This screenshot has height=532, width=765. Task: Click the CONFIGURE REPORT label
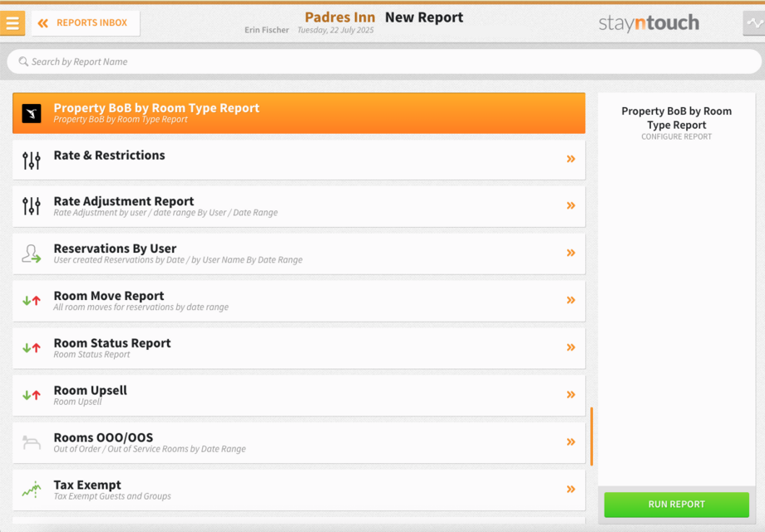[x=676, y=137]
